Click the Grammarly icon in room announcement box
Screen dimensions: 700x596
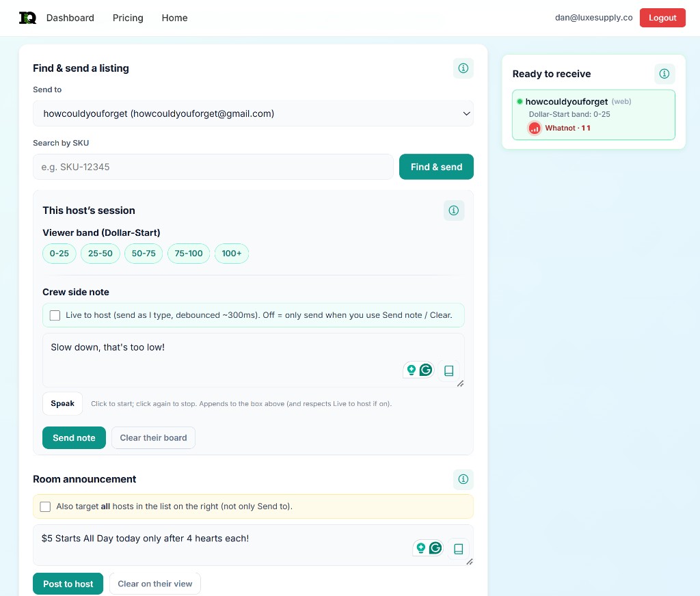click(435, 547)
